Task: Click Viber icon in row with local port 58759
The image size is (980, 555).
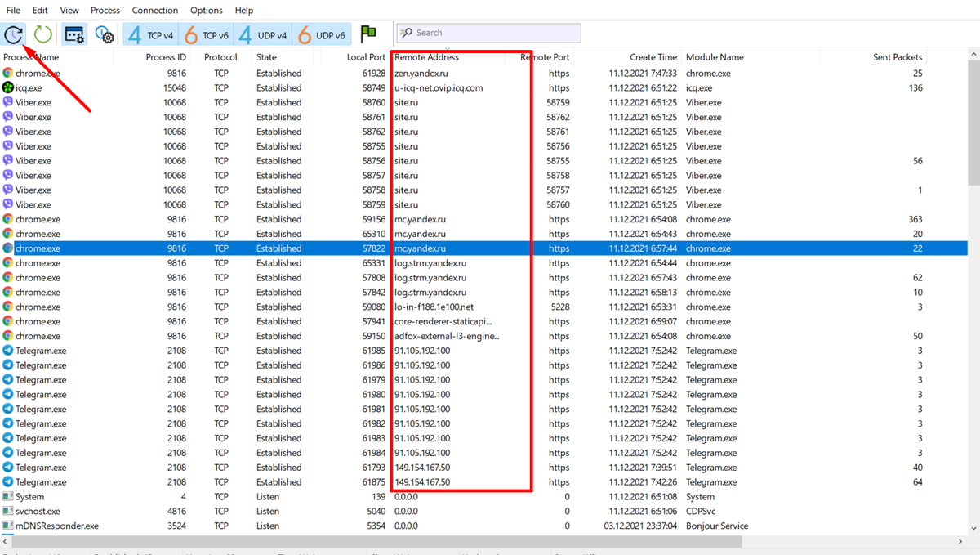Action: [7, 204]
